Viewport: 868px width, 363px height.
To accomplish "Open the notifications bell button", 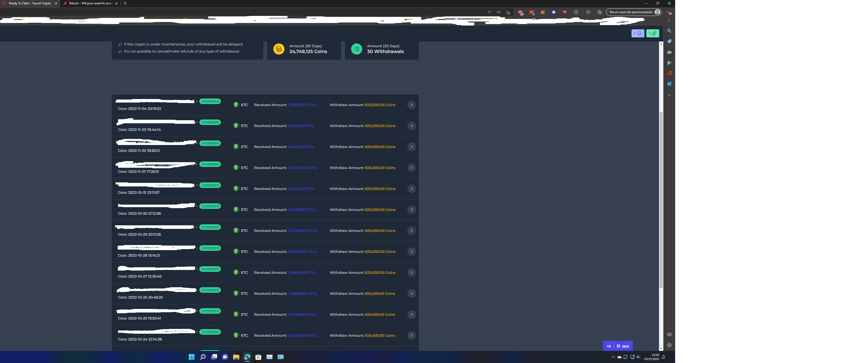I will (638, 33).
